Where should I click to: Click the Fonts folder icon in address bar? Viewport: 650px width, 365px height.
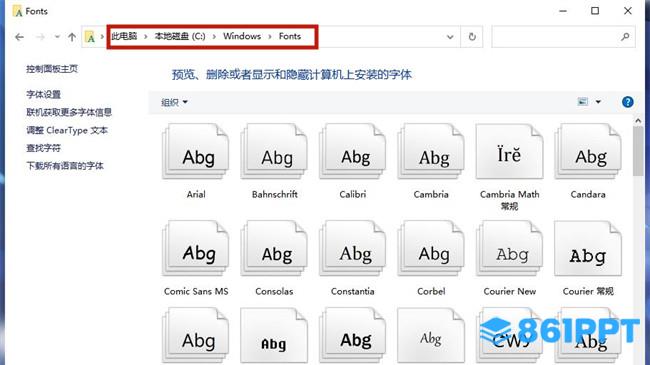click(x=90, y=37)
